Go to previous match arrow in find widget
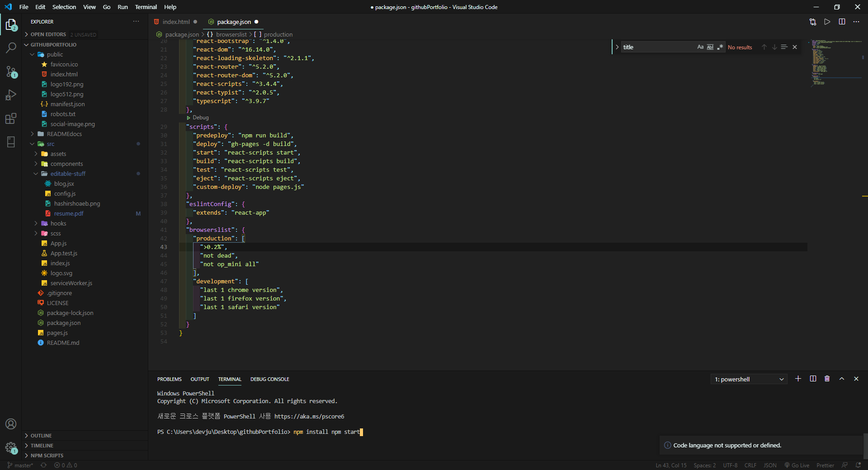This screenshot has width=868, height=470. pyautogui.click(x=764, y=47)
